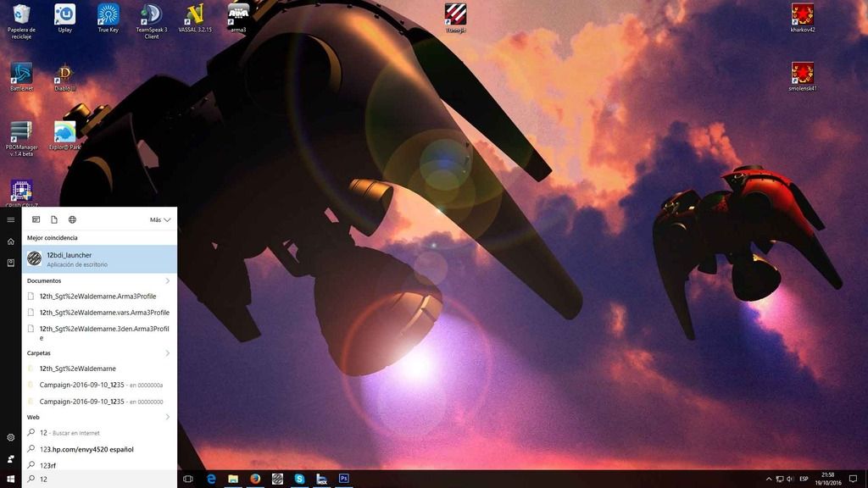Open Campaign-2016-09-10_1235 folder in 00000000
The height and width of the screenshot is (488, 868).
100,402
